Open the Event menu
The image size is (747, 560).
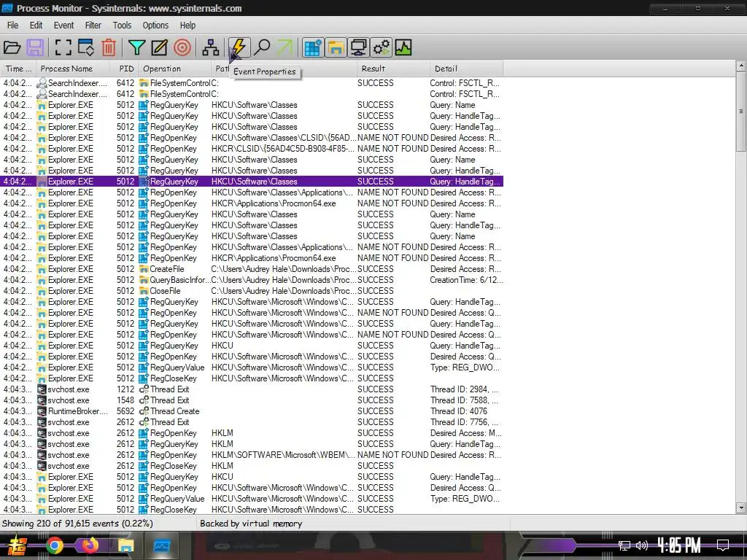pyautogui.click(x=64, y=26)
